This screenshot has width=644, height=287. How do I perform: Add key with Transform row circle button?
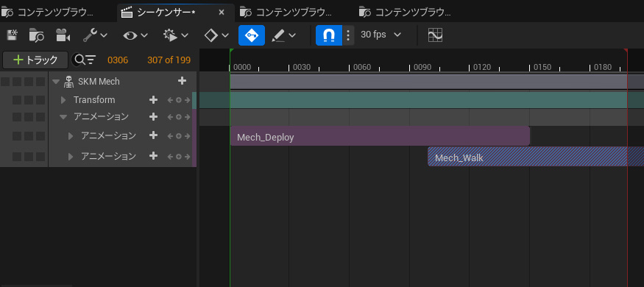pyautogui.click(x=179, y=100)
